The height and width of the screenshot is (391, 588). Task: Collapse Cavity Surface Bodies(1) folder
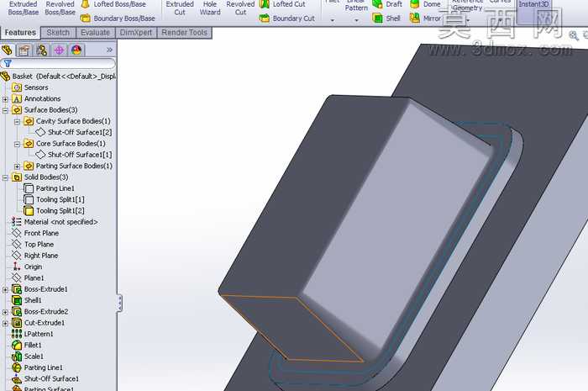coord(17,122)
